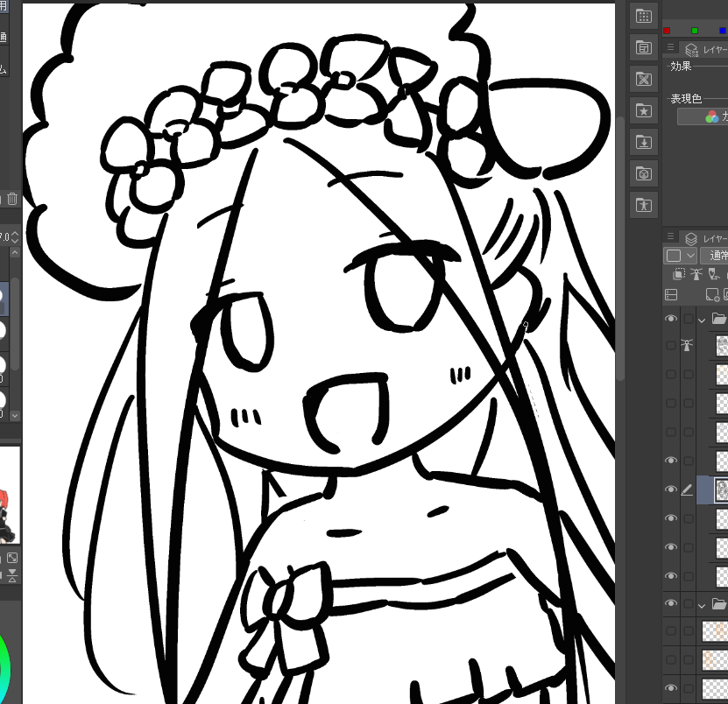Viewport: 728px width, 704px height.
Task: Click the lighthouse reference icon on the layer row
Action: [687, 345]
